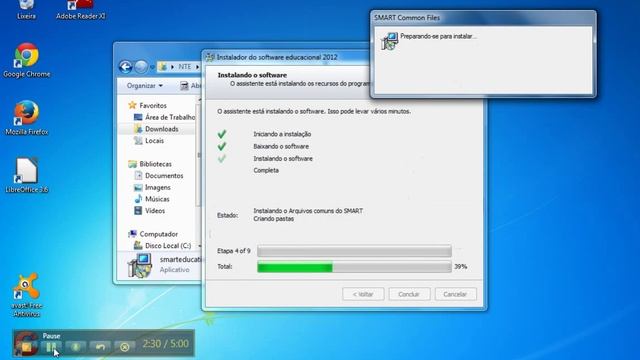
Task: Click the faded checkmark beside Instalando o software
Action: click(x=222, y=158)
